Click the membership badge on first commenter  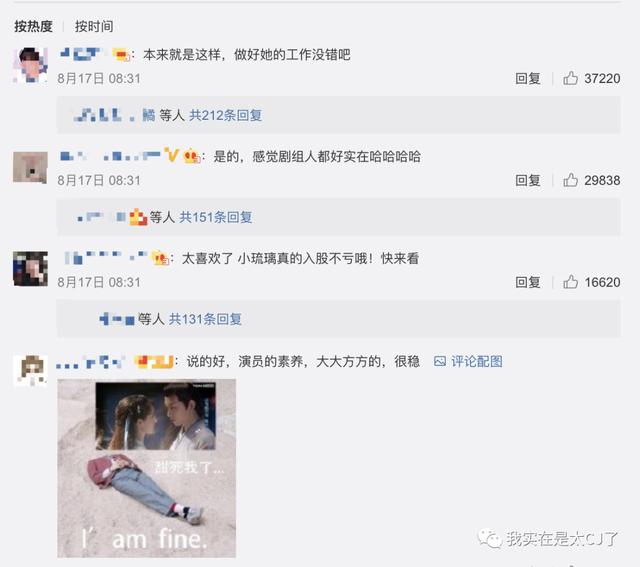coord(121,54)
